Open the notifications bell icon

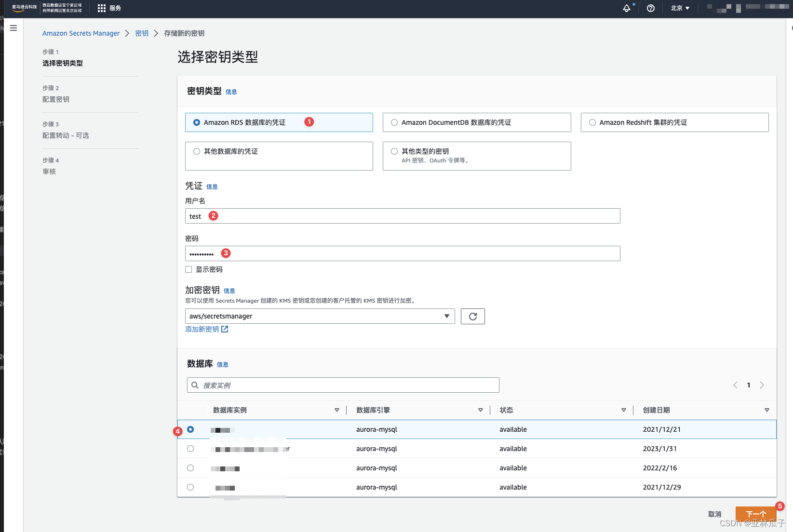point(627,8)
